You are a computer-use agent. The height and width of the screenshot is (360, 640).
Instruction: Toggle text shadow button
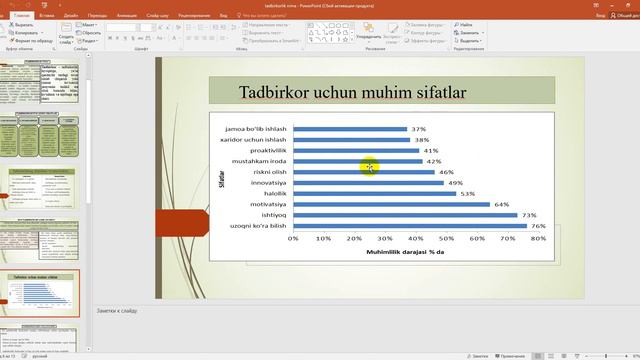coord(133,38)
